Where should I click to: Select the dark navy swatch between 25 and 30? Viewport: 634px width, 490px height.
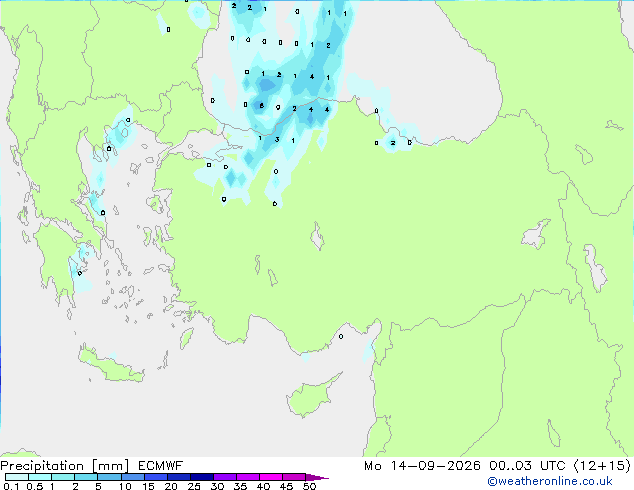201,477
